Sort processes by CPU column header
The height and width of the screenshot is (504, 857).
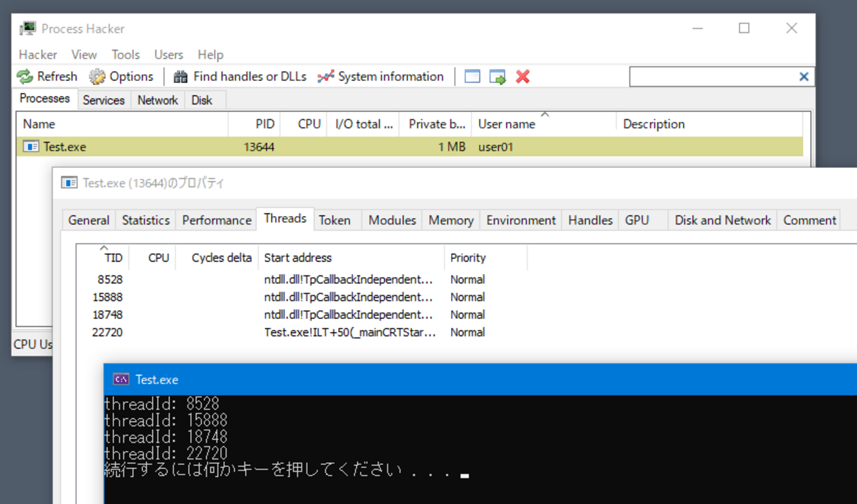(303, 124)
